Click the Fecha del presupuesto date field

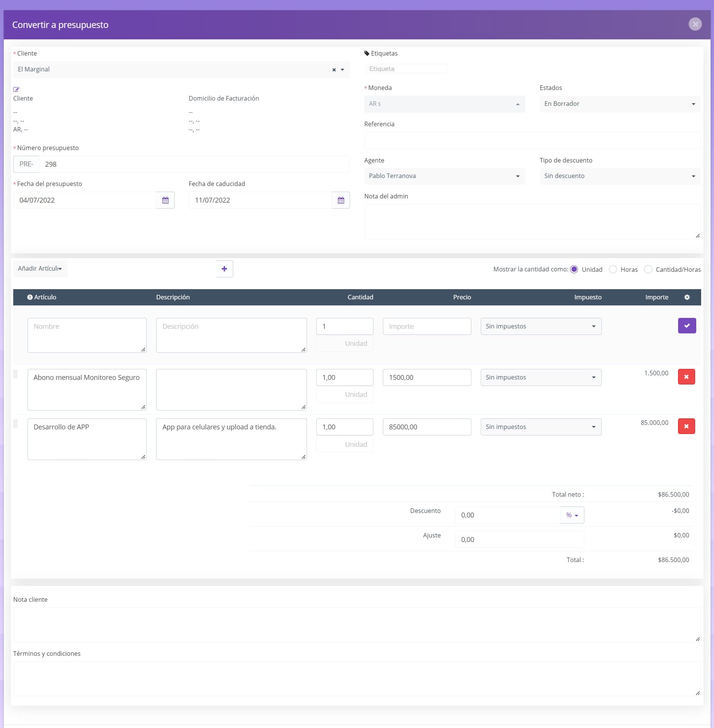pos(85,200)
